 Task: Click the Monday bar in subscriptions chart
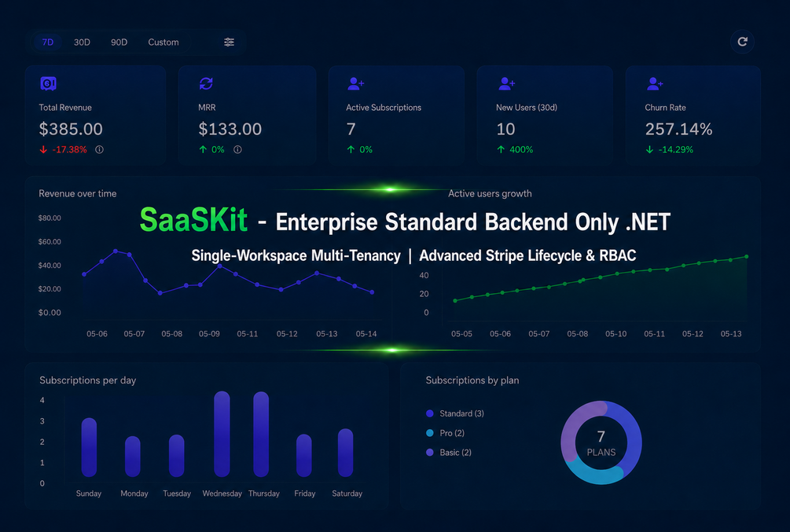(133, 457)
